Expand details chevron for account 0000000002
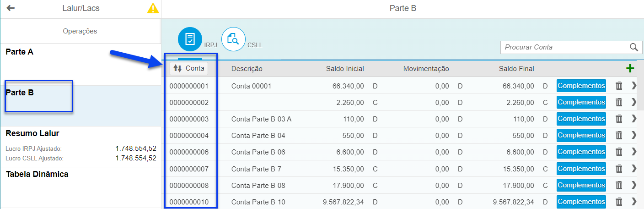This screenshot has height=209, width=644. [633, 102]
